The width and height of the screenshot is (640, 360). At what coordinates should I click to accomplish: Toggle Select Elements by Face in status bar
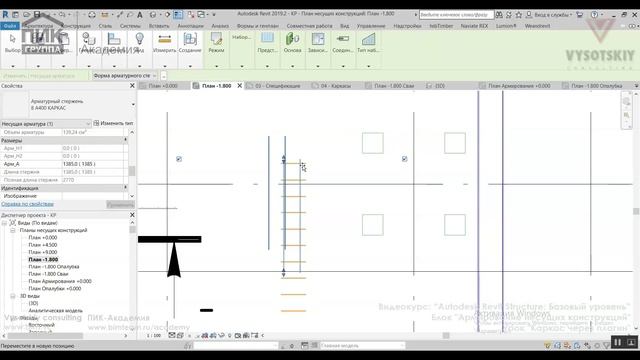tap(577, 346)
